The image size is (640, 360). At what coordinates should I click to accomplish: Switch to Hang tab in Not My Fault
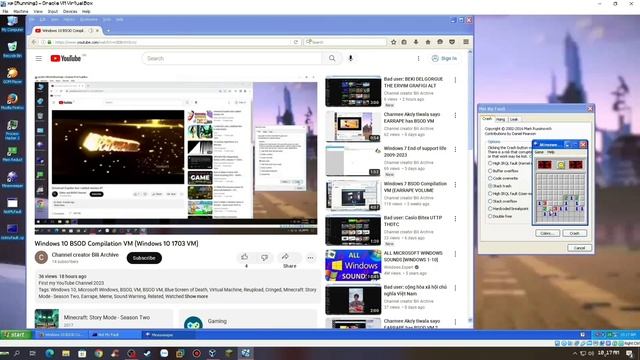pyautogui.click(x=500, y=119)
